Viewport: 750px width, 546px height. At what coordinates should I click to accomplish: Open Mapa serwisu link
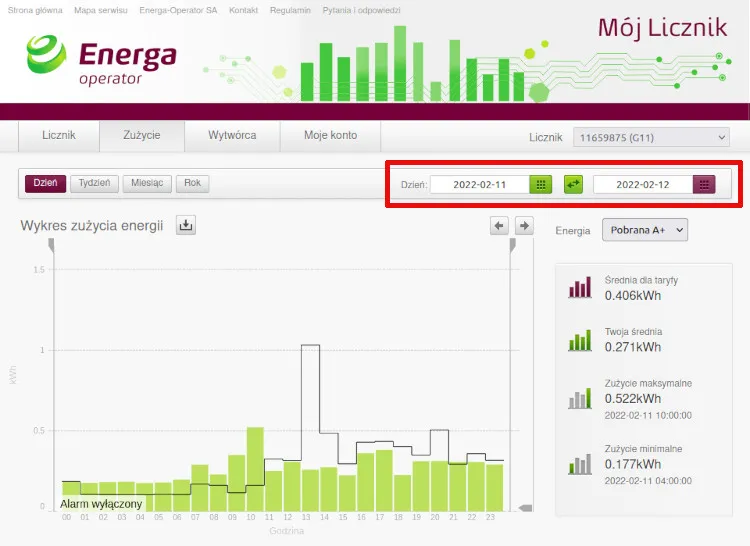click(x=100, y=10)
